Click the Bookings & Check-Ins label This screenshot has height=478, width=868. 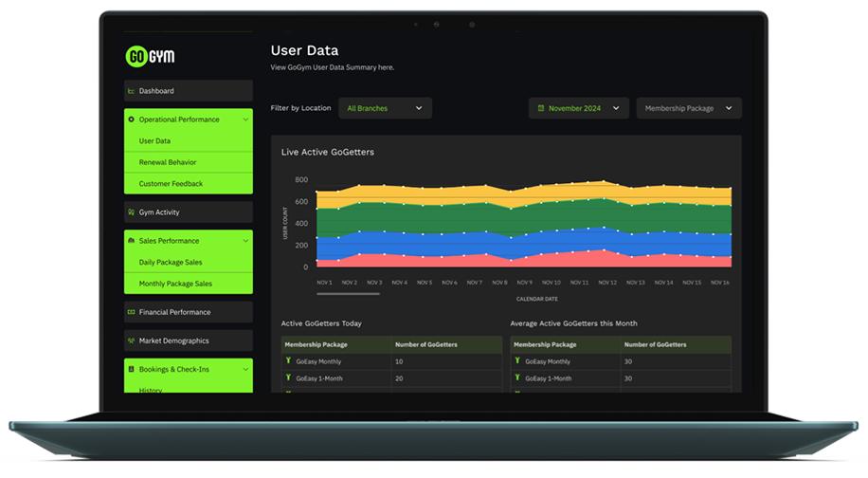coord(173,370)
